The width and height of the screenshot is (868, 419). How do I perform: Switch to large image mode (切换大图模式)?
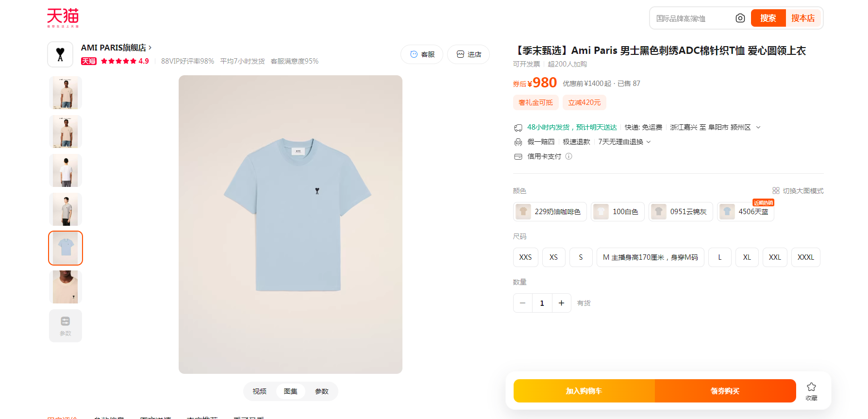798,191
